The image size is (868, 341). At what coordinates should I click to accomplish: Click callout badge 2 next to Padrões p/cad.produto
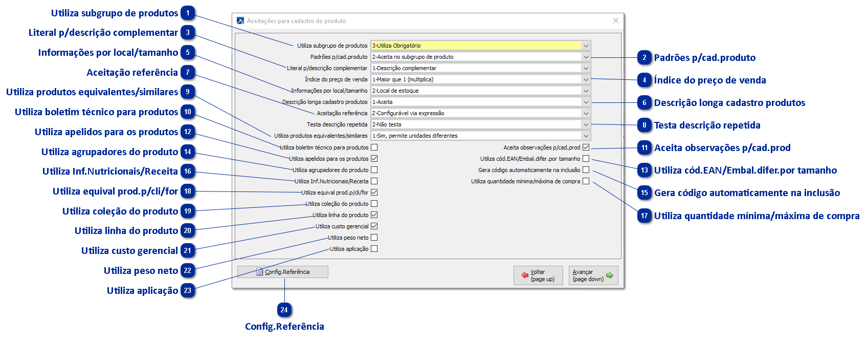(644, 57)
